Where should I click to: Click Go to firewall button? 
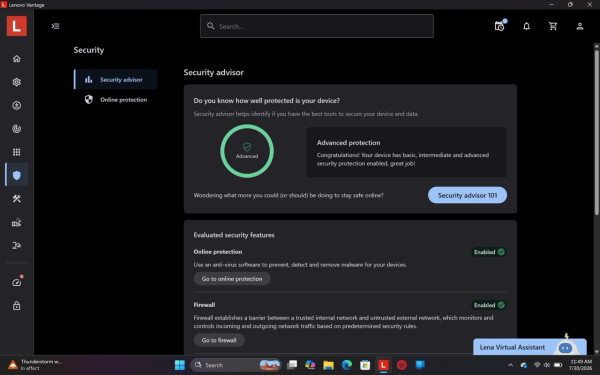click(x=219, y=340)
